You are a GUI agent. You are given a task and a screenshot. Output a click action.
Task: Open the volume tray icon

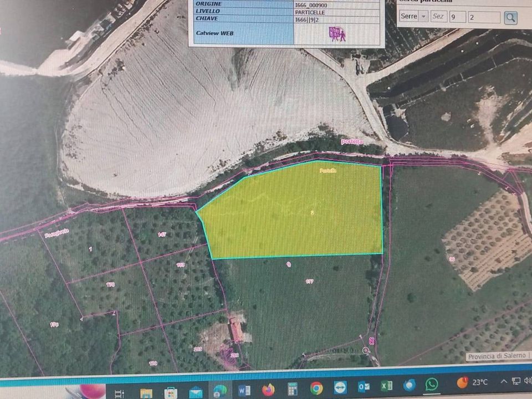[x=528, y=381]
